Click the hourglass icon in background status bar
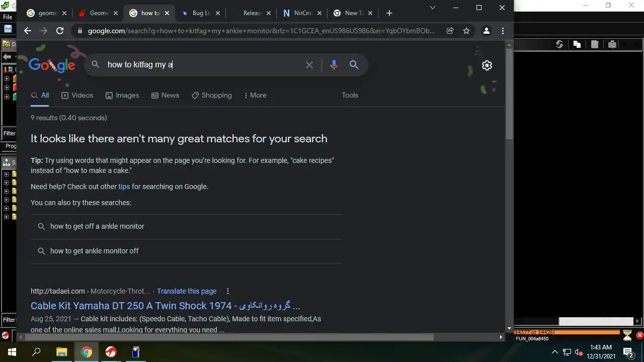Image resolution: width=644 pixels, height=362 pixels. coord(627,335)
